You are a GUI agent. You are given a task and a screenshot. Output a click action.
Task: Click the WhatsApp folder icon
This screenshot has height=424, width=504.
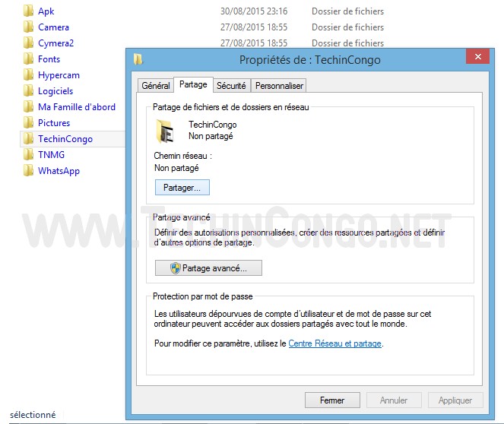tap(28, 170)
